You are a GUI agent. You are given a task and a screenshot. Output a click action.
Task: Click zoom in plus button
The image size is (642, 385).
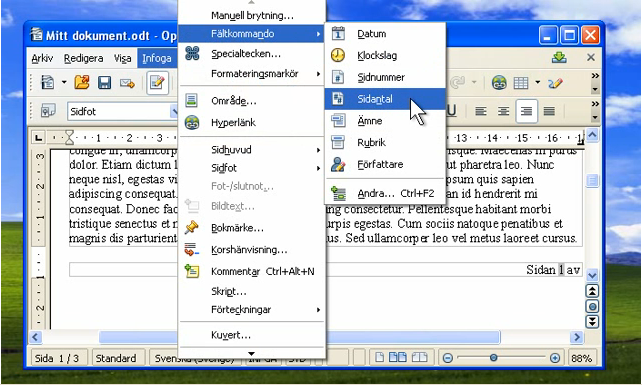coord(555,358)
